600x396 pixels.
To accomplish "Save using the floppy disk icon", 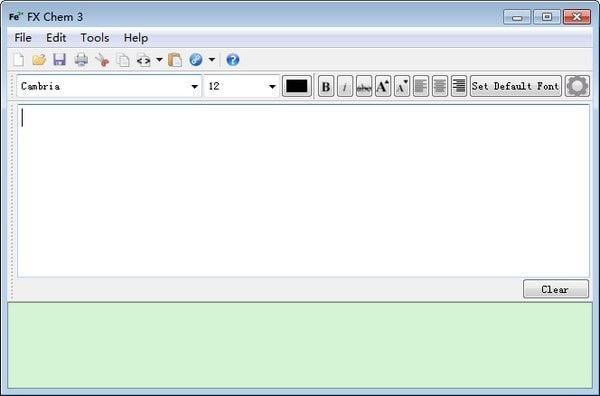I will click(60, 60).
